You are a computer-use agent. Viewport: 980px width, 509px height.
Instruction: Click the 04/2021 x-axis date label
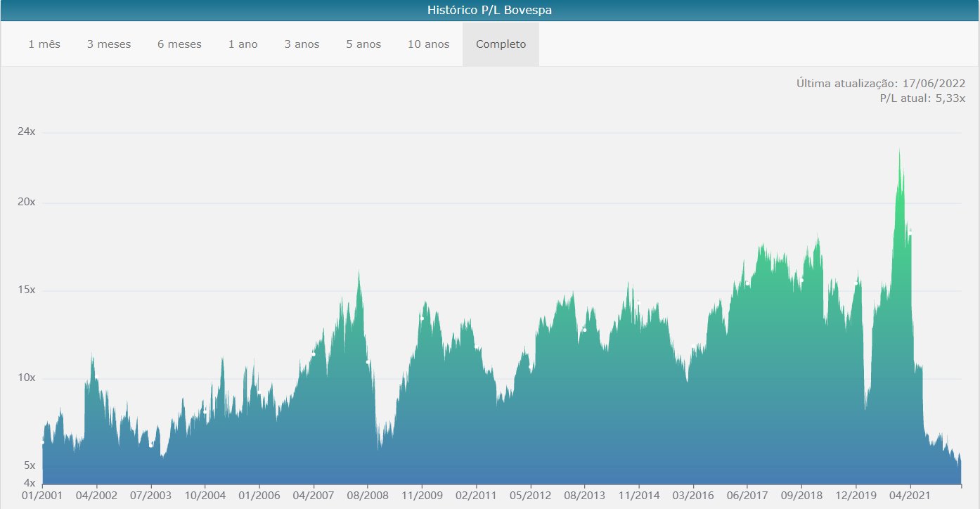point(910,496)
